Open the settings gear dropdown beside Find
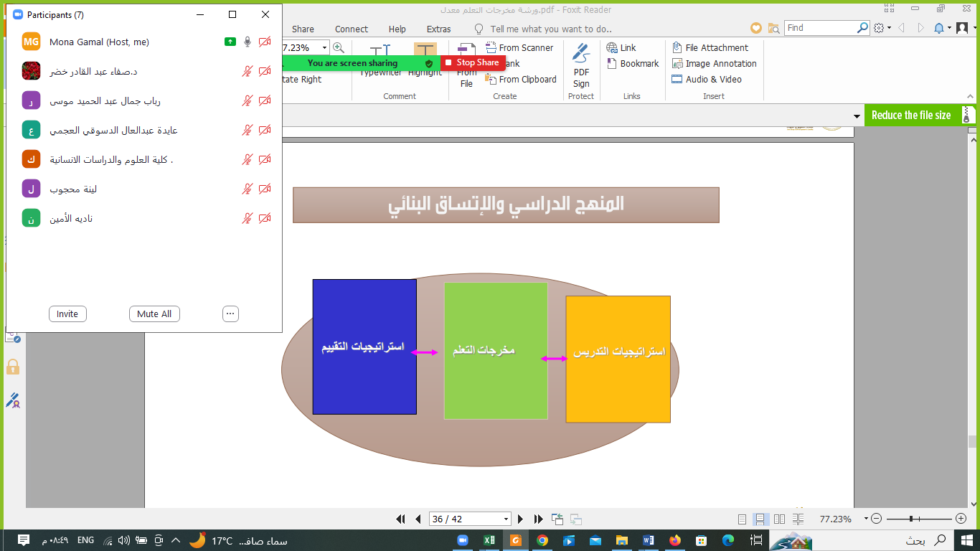This screenshot has height=551, width=980. tap(882, 28)
